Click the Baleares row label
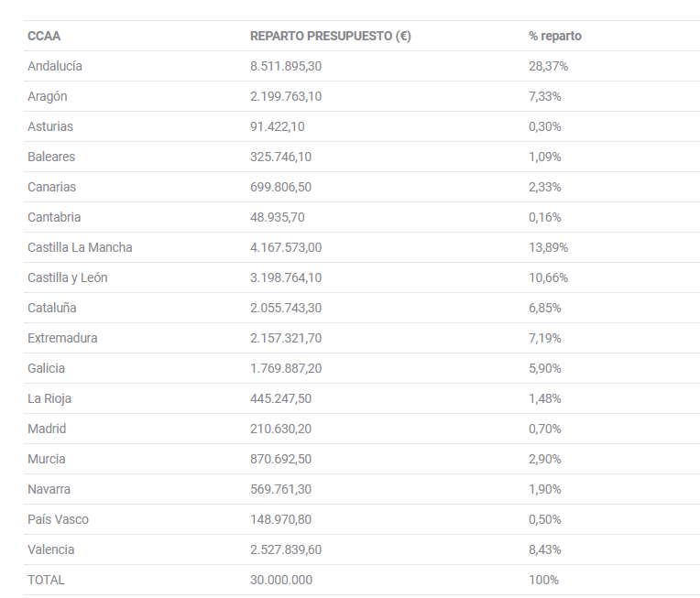Viewport: 700px width, 598px height. [x=51, y=157]
